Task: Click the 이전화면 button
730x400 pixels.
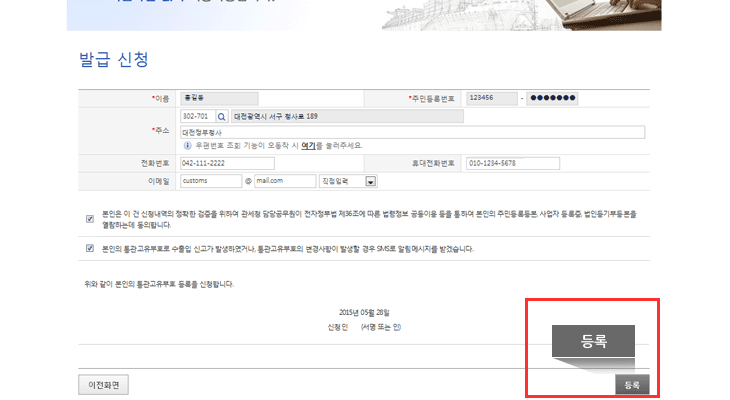Action: click(x=103, y=385)
